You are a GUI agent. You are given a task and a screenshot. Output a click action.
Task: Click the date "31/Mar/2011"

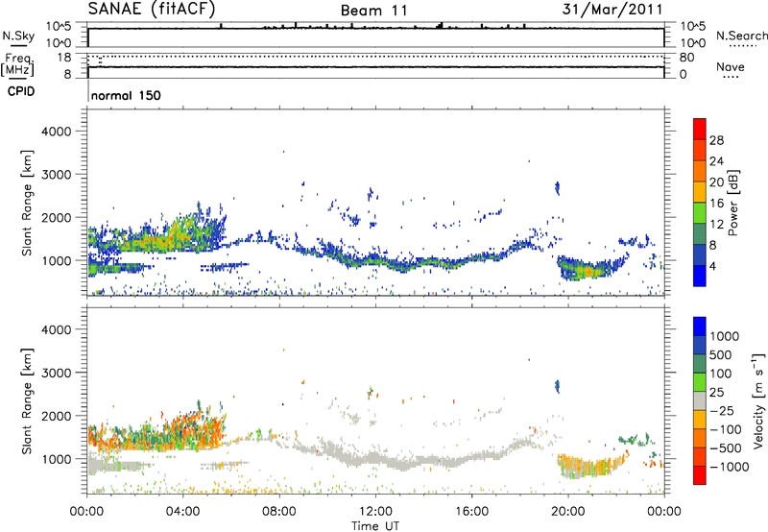[x=612, y=9]
